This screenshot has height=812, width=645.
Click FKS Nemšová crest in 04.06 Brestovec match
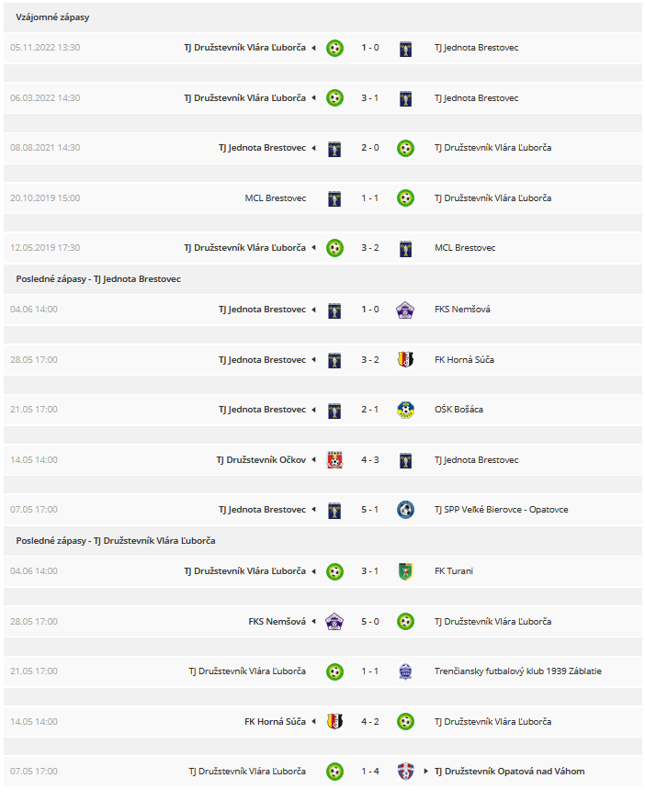tap(405, 310)
